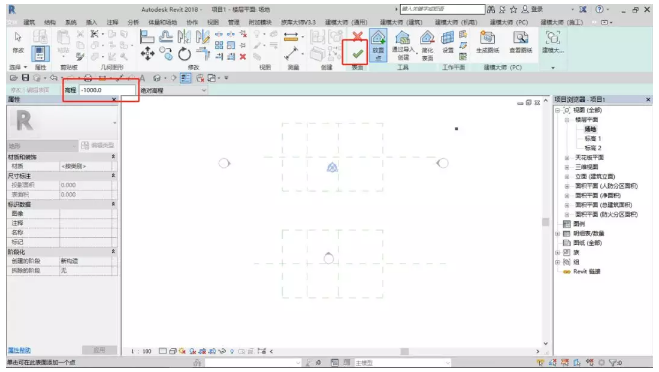Click the work plane Set tool
Image resolution: width=659 pixels, height=372 pixels.
click(x=448, y=42)
